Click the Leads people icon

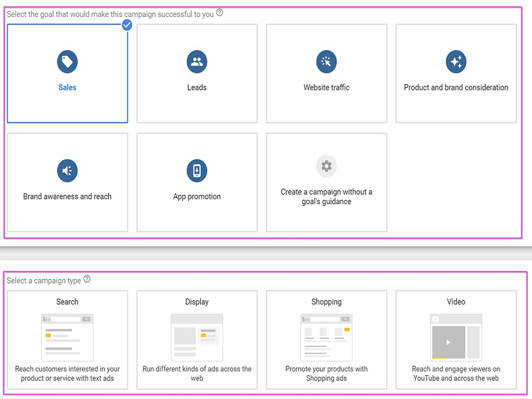197,62
